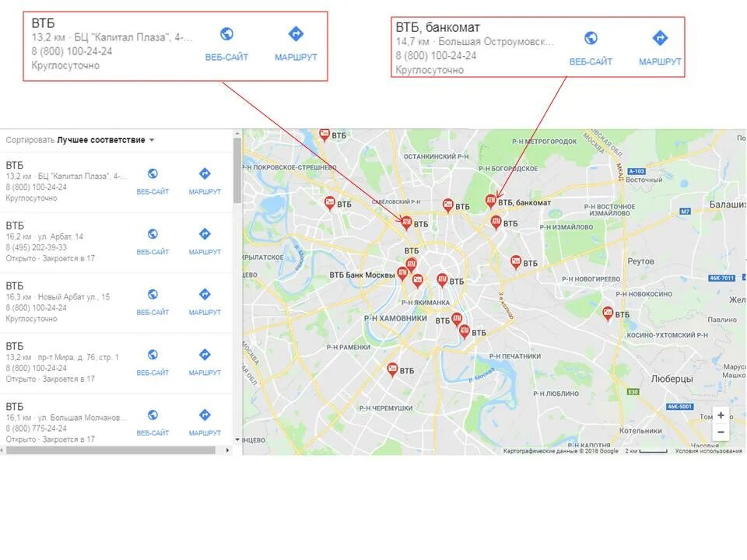The height and width of the screenshot is (560, 747).
Task: Open website for ВТБ on ул. Арбат, 14
Action: click(153, 241)
